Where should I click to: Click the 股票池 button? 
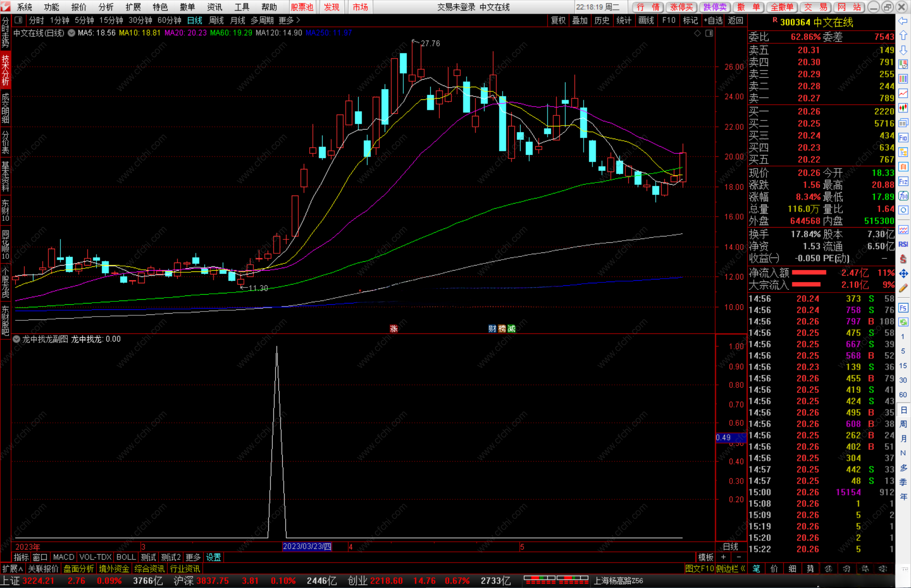click(x=302, y=7)
